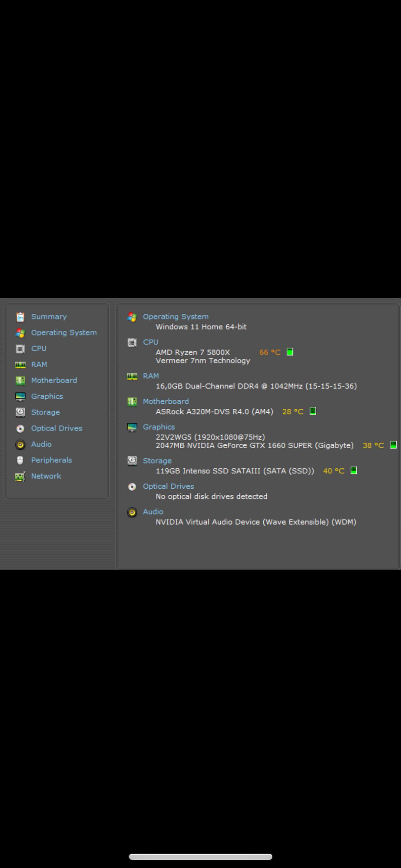Click the text "No optical disk drives detected"

(x=212, y=496)
